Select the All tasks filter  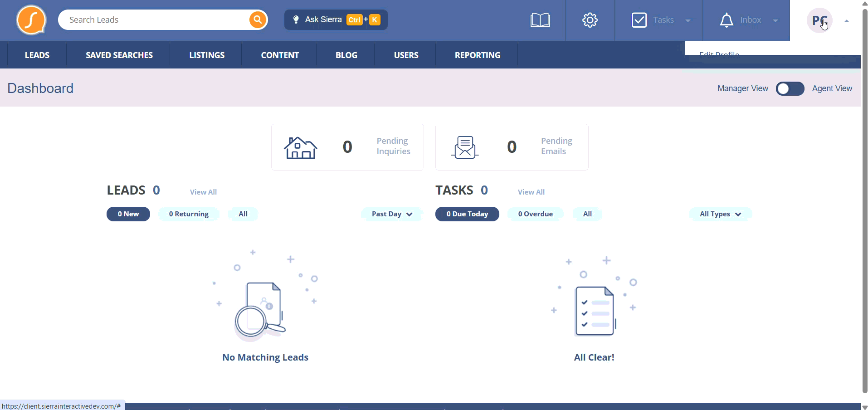[587, 214]
